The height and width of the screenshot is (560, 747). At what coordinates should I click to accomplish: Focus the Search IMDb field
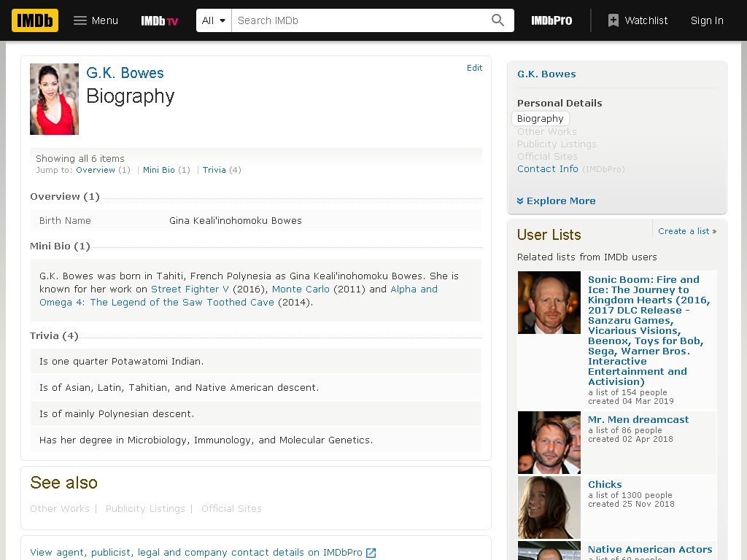tap(357, 20)
